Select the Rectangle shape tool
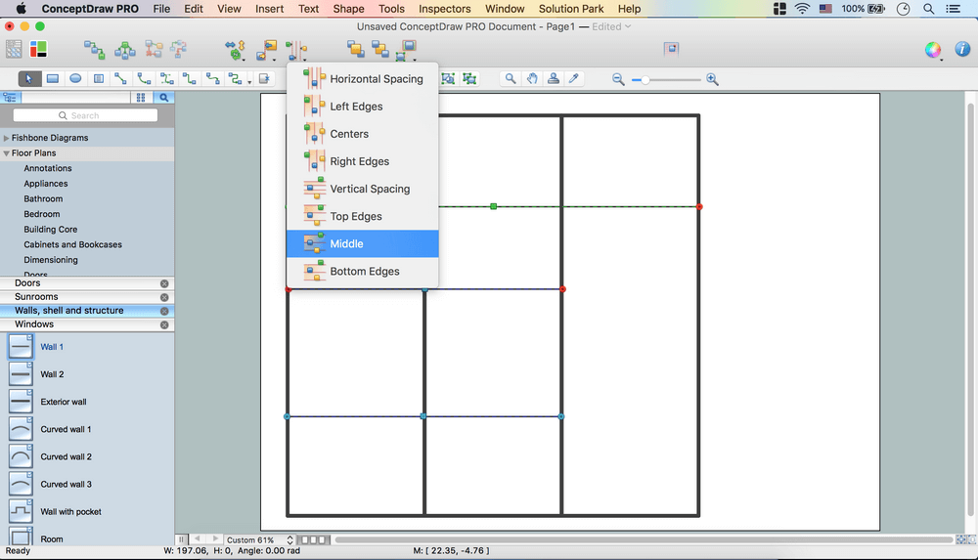 (53, 78)
